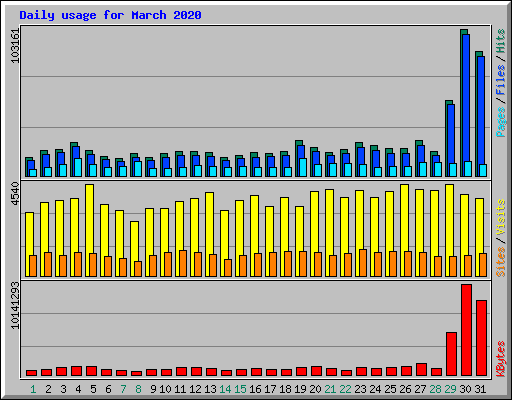The height and width of the screenshot is (400, 512).
Task: Click day label 18 on the axis
Action: 285,389
